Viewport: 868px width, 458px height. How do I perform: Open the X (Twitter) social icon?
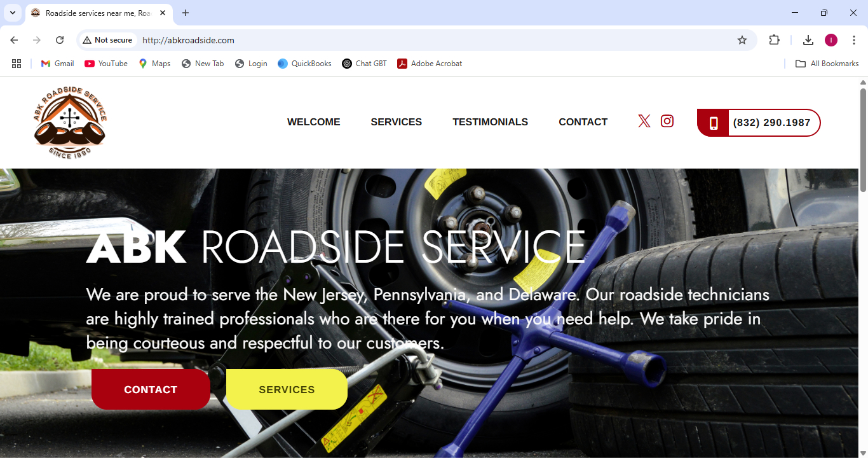(644, 121)
